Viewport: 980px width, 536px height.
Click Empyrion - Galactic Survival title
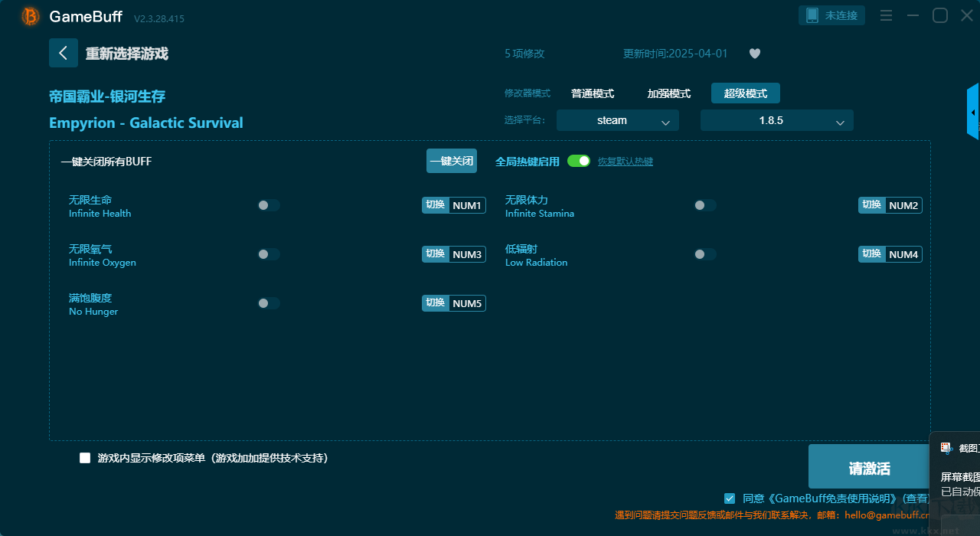146,123
